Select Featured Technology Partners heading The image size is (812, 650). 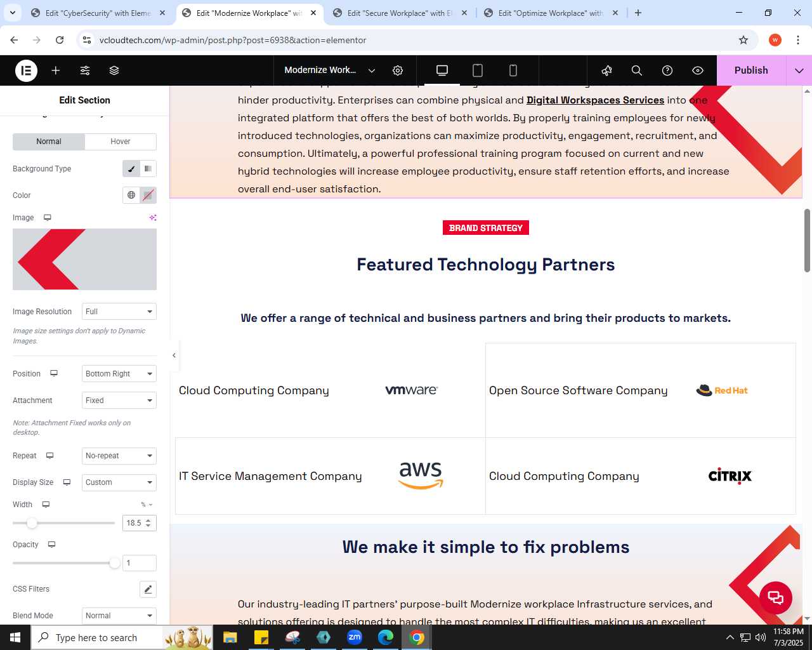pos(486,265)
